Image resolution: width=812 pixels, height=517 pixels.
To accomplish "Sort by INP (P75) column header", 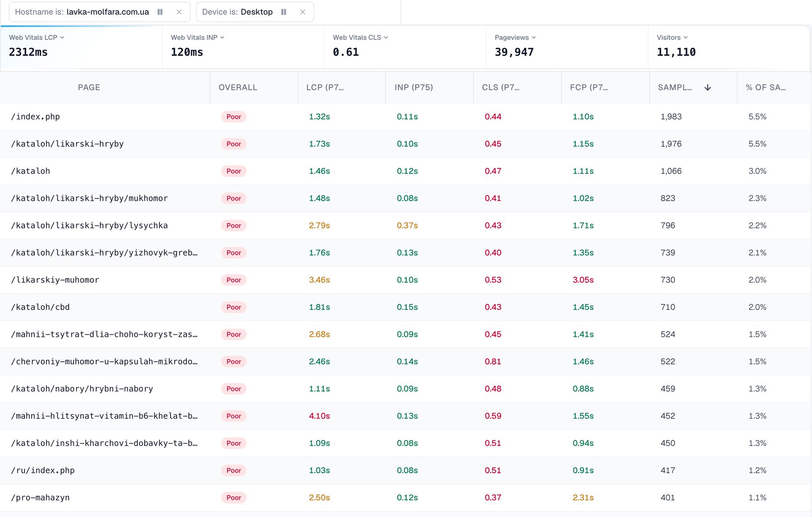I will point(414,88).
